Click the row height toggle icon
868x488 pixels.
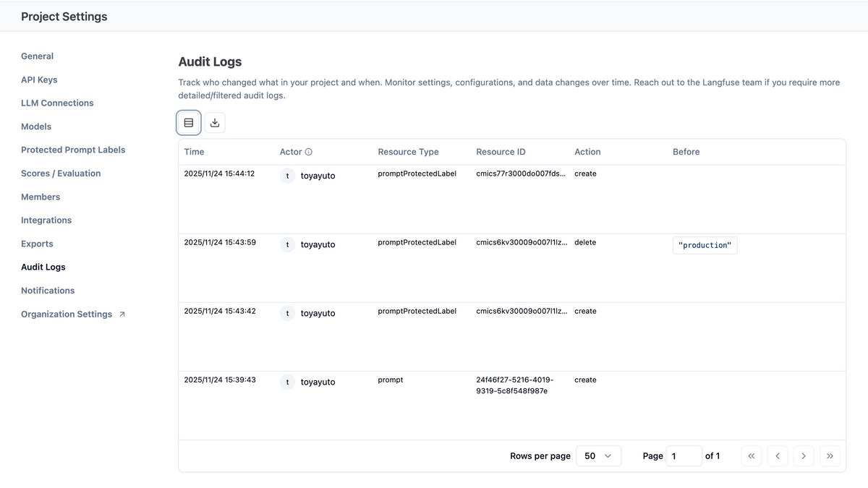tap(189, 123)
